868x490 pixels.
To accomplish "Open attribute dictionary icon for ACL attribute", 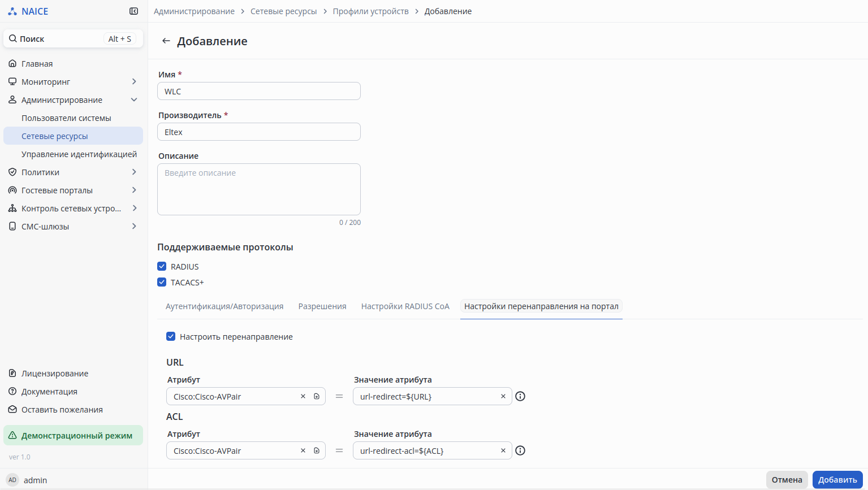I will (317, 450).
